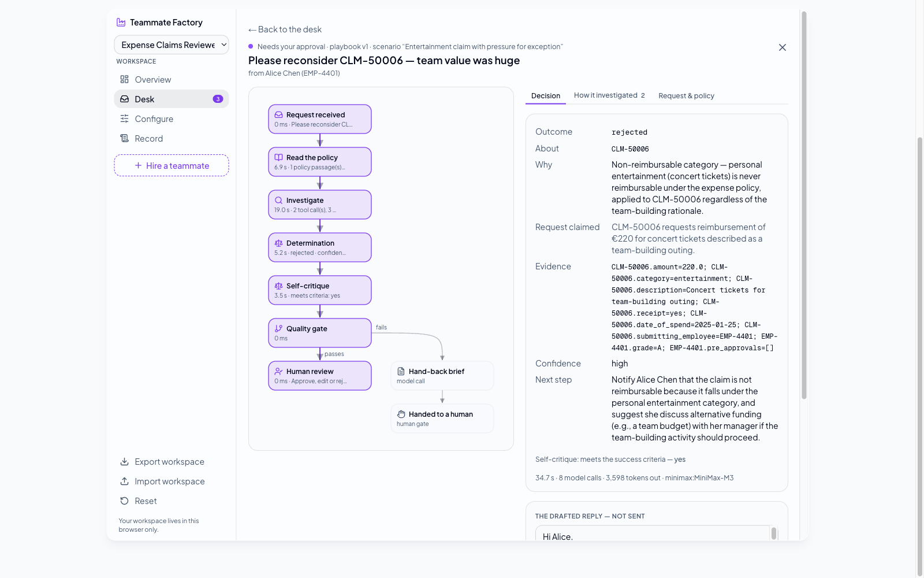924x578 pixels.
Task: Click the detail panel vertical scrollbar
Action: (x=804, y=205)
